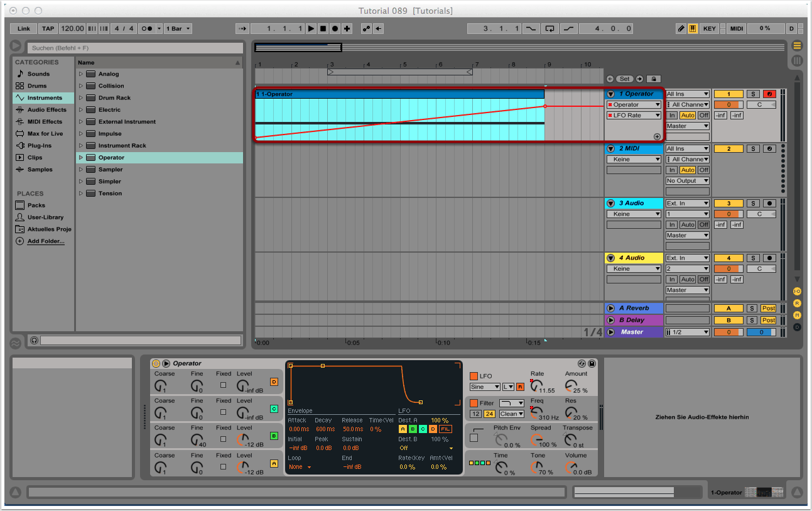The image size is (812, 511).
Task: Arm the 1 Operator track for recording
Action: (x=769, y=94)
